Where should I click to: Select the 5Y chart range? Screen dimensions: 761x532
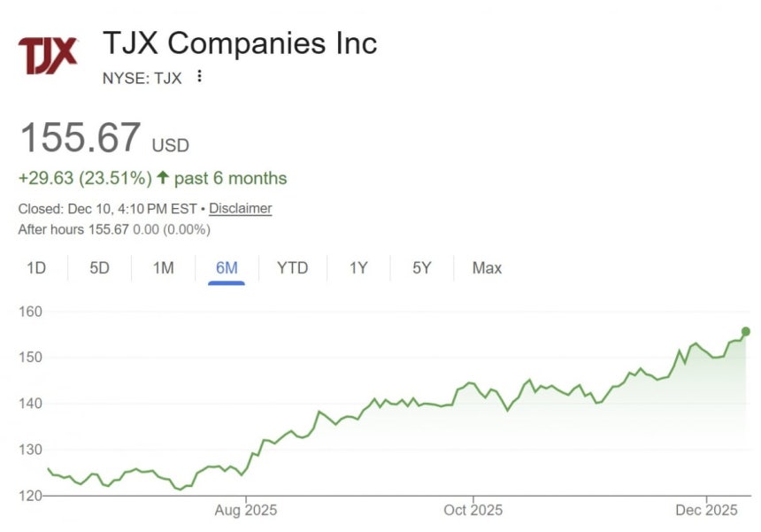pos(420,267)
